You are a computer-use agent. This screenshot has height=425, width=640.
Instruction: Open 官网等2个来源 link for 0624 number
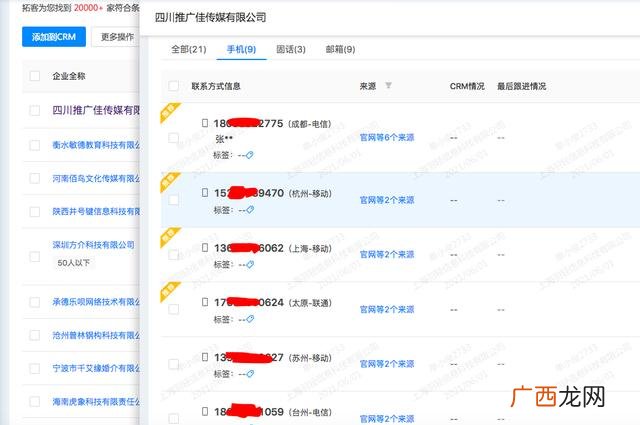[387, 309]
